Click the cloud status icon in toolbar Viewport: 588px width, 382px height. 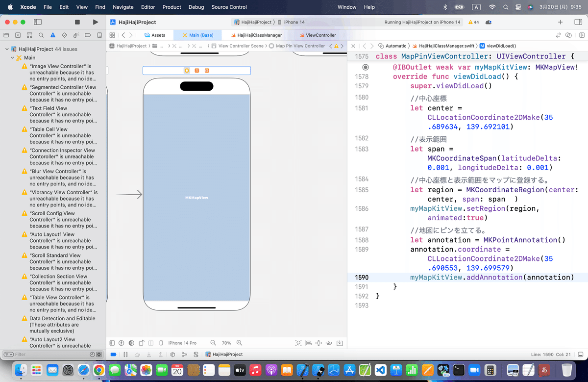pyautogui.click(x=490, y=22)
